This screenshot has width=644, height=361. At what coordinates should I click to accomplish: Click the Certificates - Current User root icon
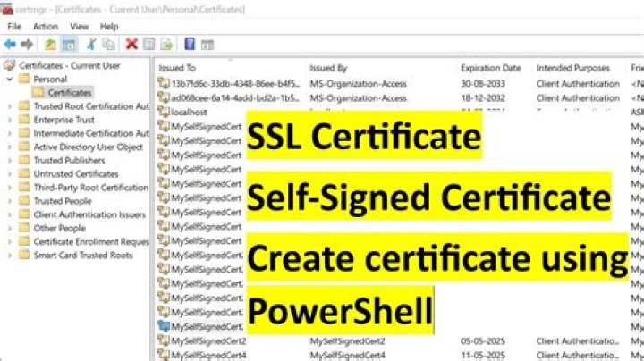pyautogui.click(x=10, y=65)
